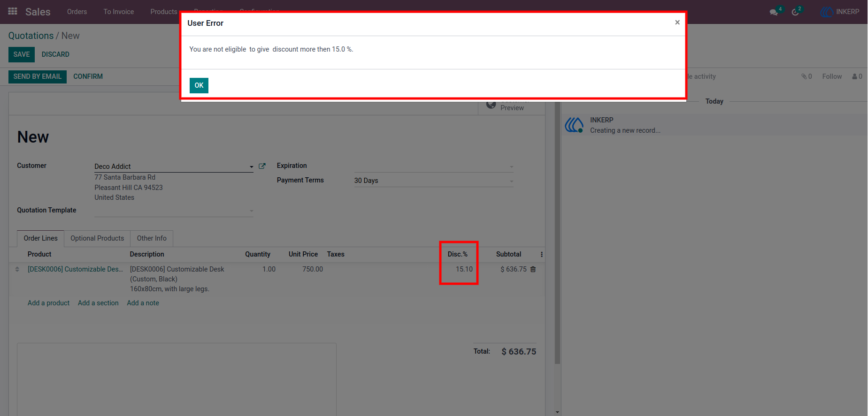Switch to the Other Info tab

pos(152,238)
